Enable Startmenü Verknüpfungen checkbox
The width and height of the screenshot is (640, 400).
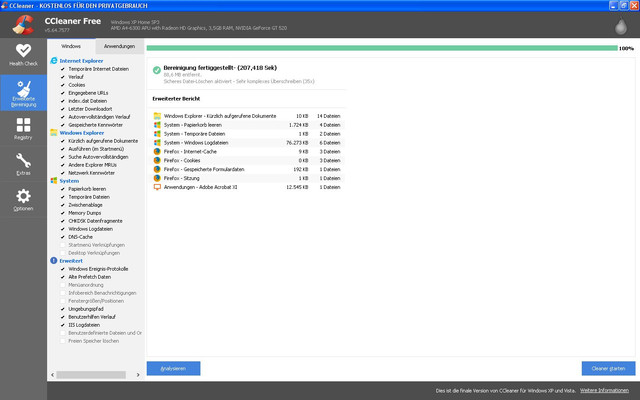(63, 245)
